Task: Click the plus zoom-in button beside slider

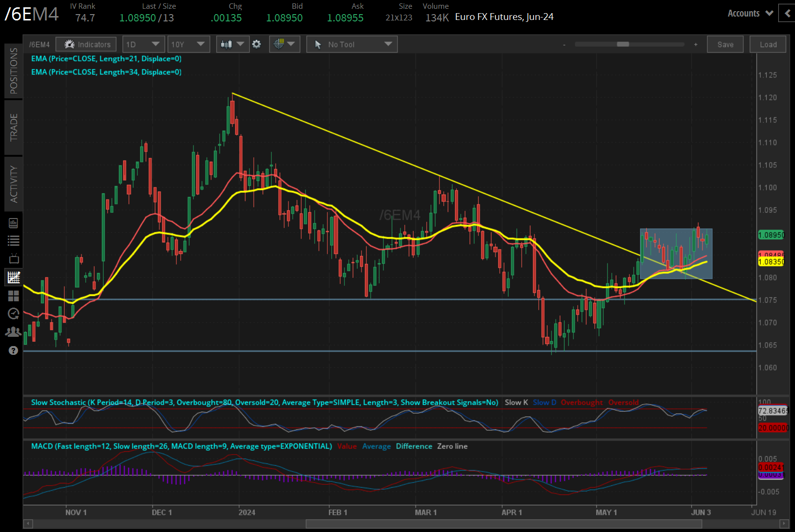Action: pyautogui.click(x=696, y=44)
